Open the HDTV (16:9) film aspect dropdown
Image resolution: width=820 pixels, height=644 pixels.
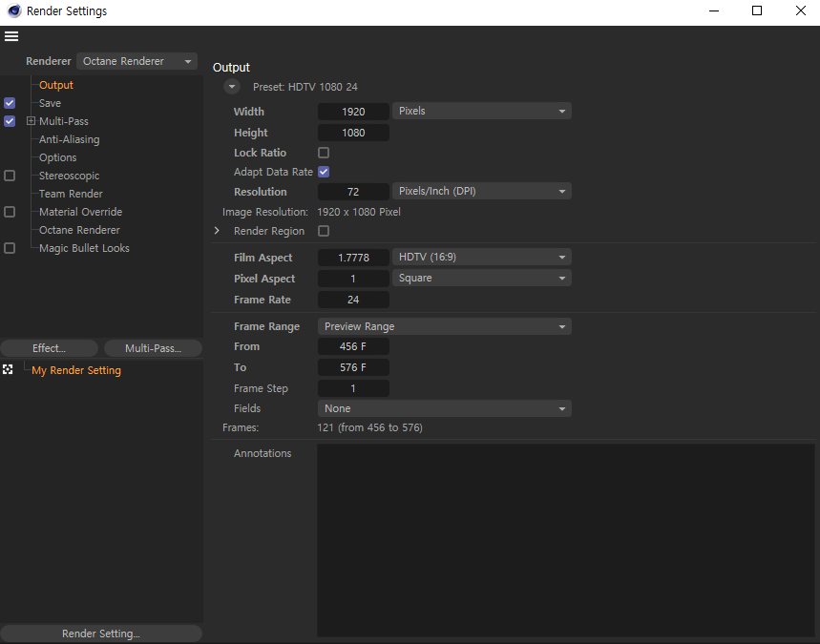[482, 258]
